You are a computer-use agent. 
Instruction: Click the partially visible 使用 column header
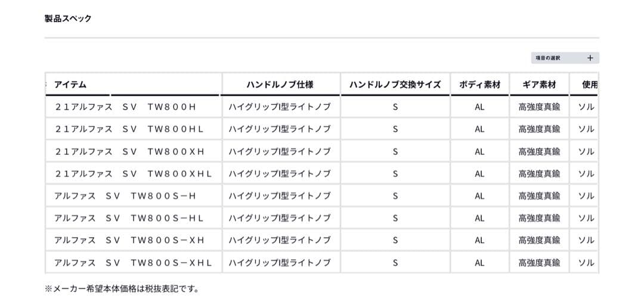(x=589, y=85)
